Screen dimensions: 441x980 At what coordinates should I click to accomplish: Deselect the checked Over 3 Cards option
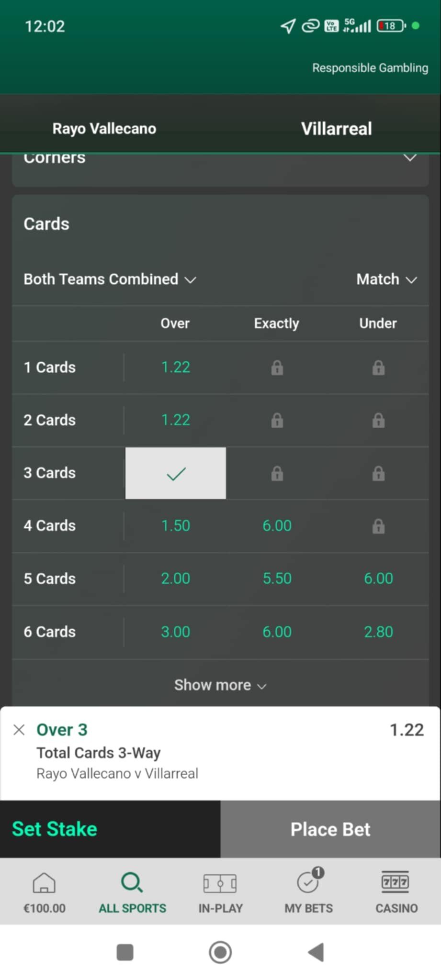click(x=176, y=473)
